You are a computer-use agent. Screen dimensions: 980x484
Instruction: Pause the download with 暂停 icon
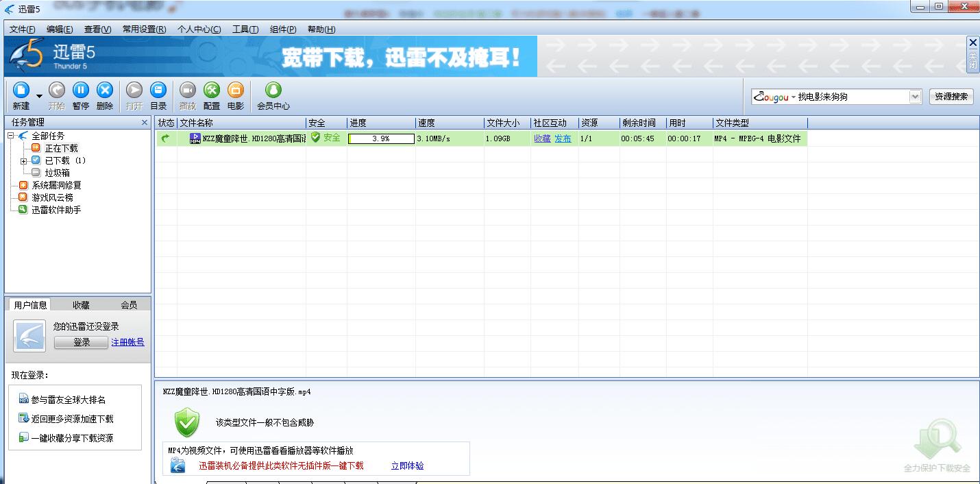click(81, 90)
